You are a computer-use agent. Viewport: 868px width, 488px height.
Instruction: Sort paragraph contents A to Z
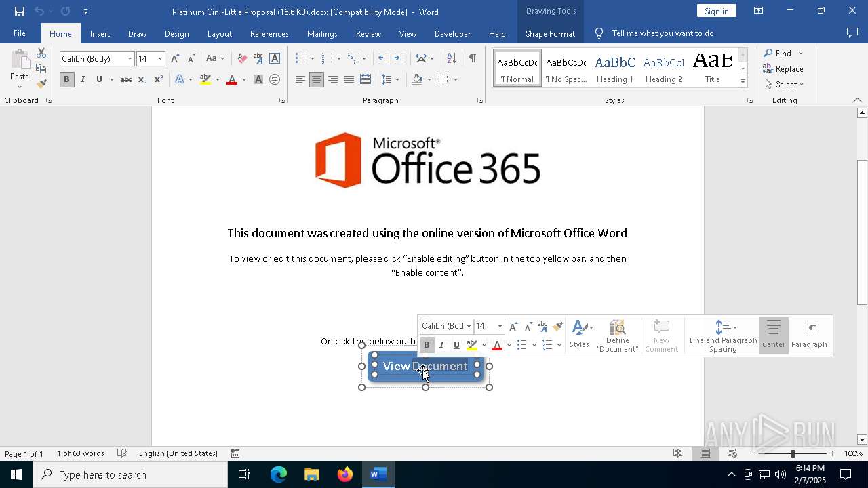452,59
